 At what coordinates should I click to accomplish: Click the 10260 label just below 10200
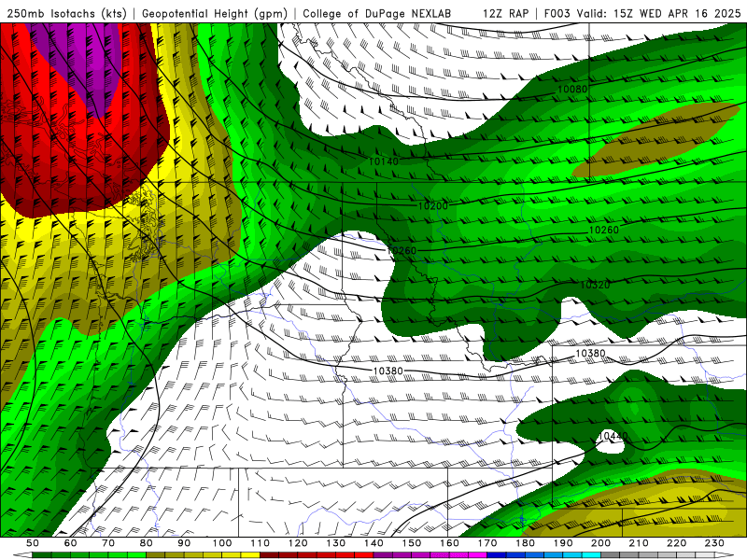pos(402,250)
